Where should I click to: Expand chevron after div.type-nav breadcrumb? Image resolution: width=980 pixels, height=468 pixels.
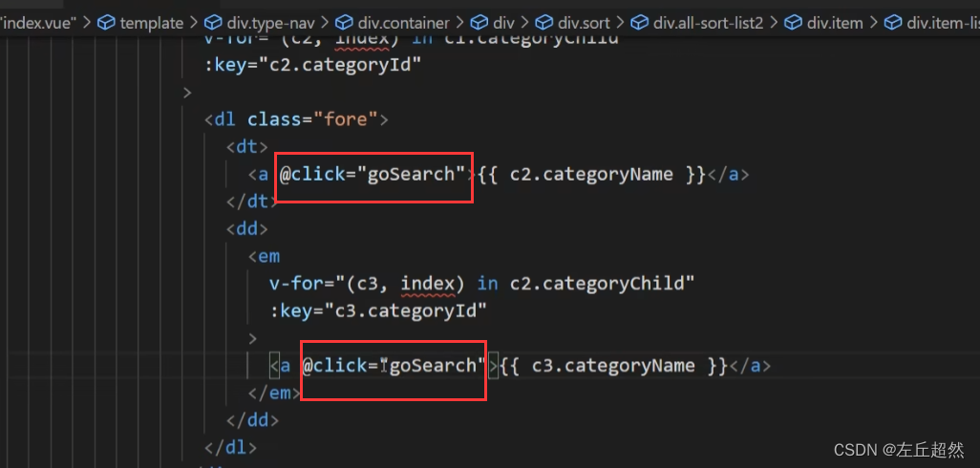pyautogui.click(x=325, y=24)
